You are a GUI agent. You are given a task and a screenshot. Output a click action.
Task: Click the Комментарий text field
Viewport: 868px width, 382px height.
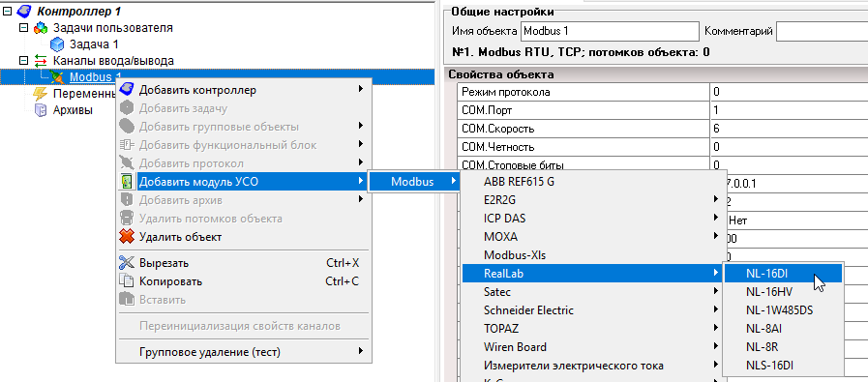822,31
